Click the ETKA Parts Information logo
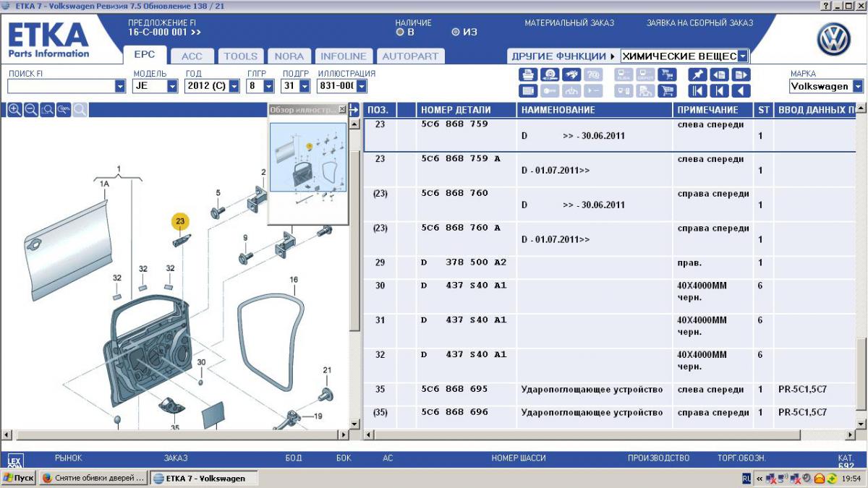The image size is (868, 488). 48,40
